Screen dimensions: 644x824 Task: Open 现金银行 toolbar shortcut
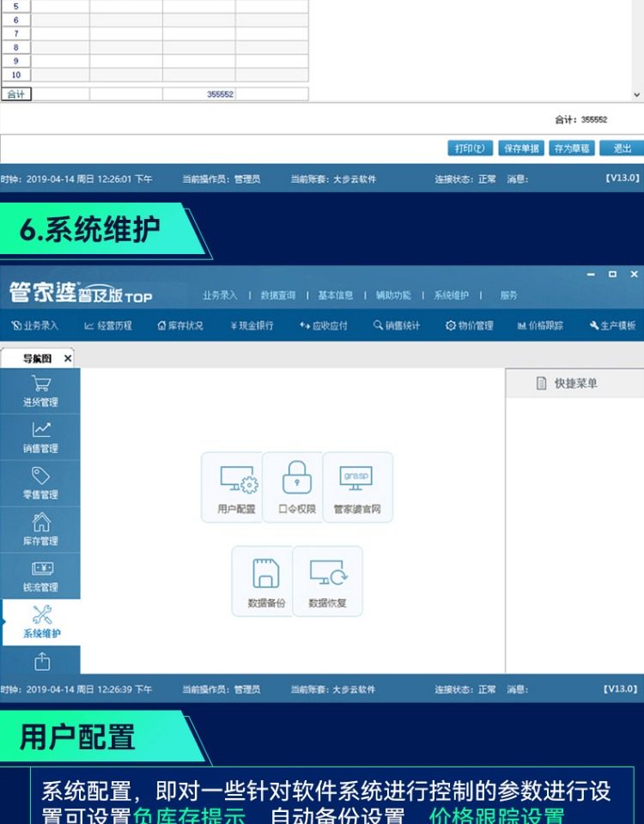coord(252,326)
